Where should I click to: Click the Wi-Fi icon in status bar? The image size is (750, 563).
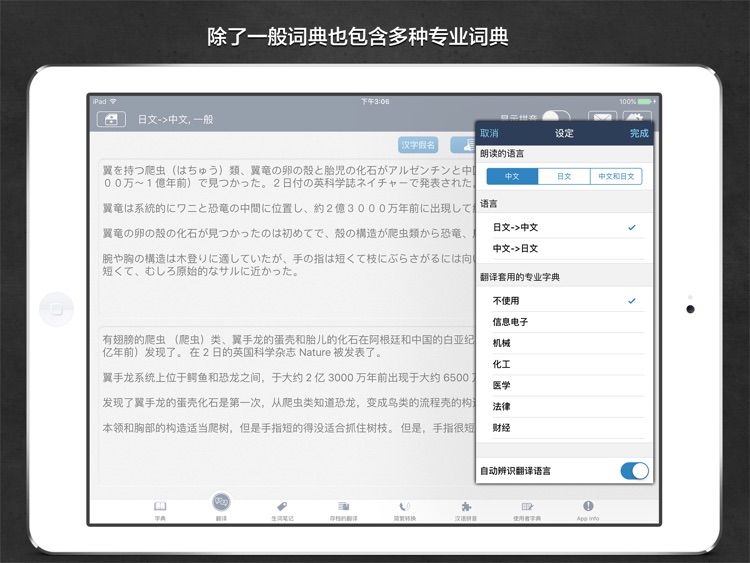[113, 101]
